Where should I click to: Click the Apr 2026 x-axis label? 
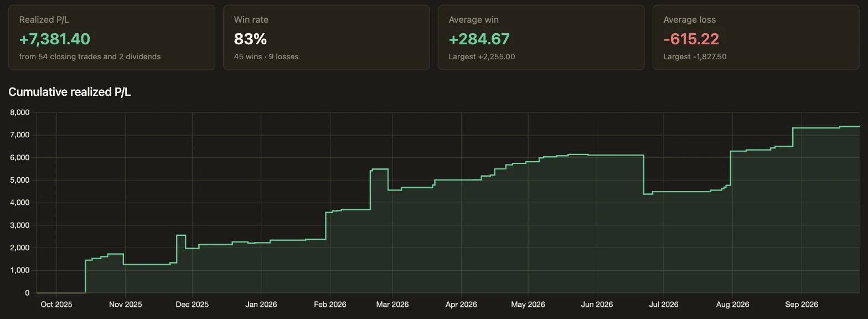tap(461, 304)
